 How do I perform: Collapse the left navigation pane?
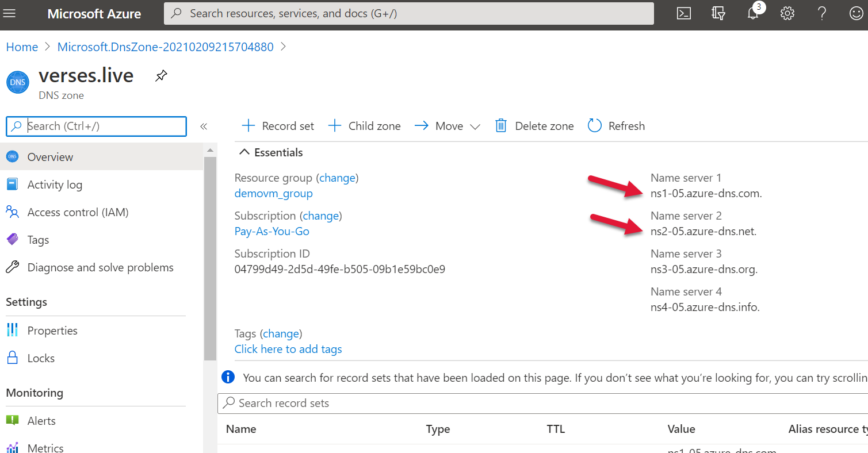click(204, 126)
